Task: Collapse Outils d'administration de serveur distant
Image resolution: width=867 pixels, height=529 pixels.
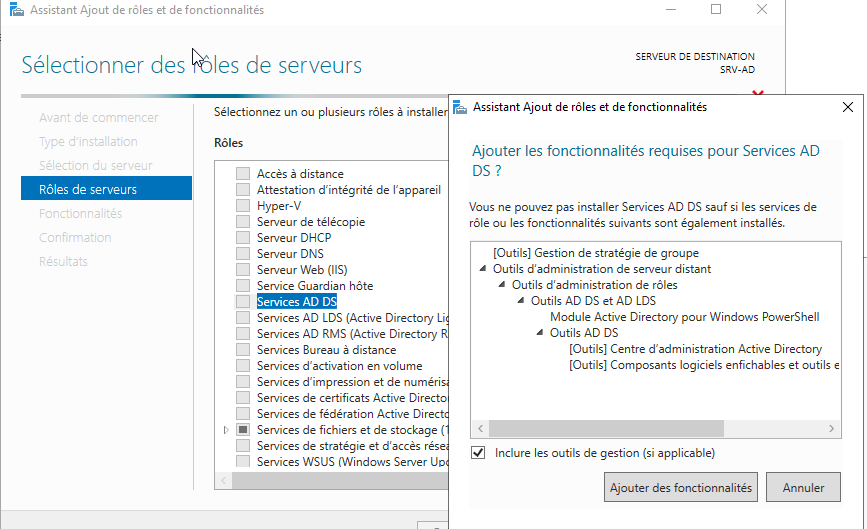Action: point(484,269)
